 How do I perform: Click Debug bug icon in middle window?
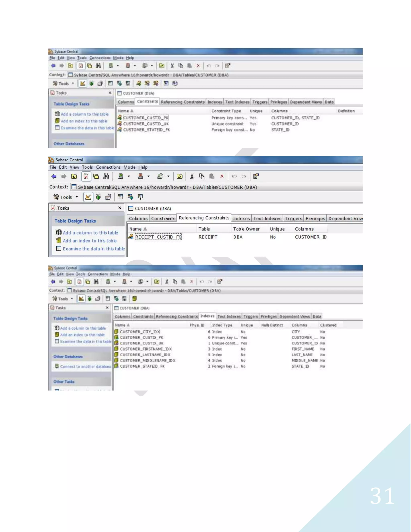98,197
